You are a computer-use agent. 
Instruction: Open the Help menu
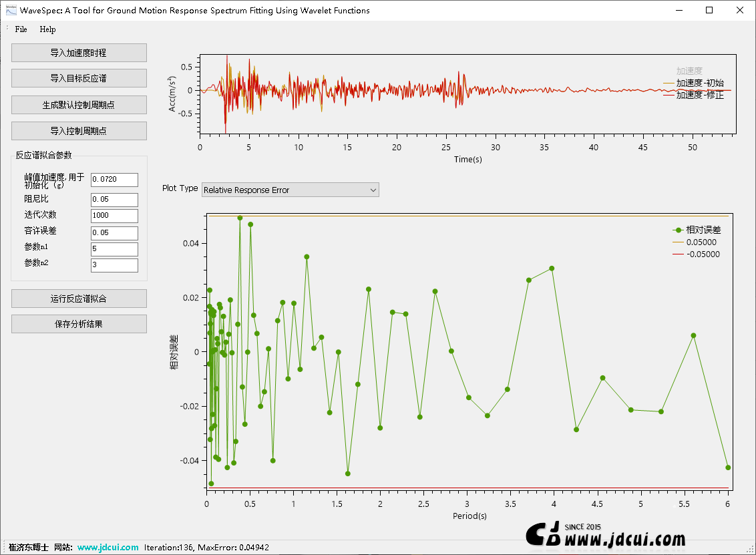(47, 29)
